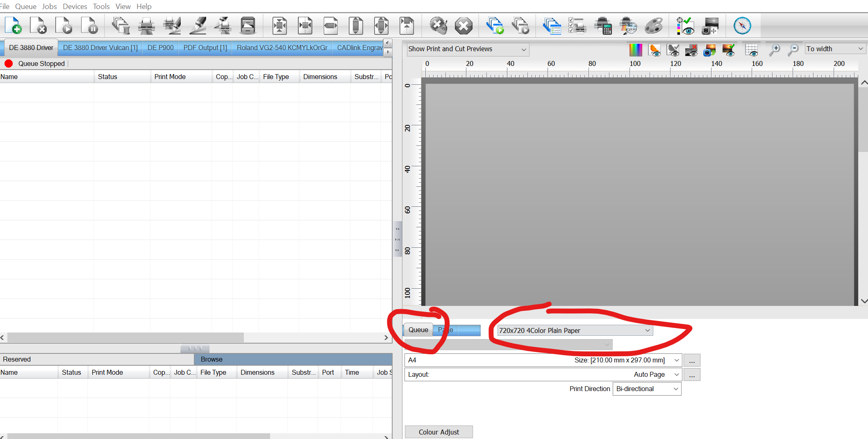
Task: Open the Colour palette adjustment icon
Action: tap(654, 25)
